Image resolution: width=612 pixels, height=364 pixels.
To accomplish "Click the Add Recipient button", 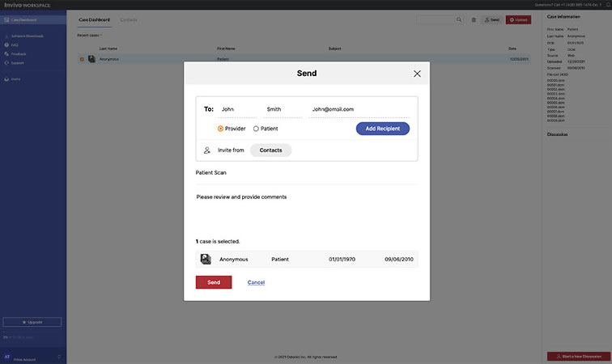I will [383, 129].
